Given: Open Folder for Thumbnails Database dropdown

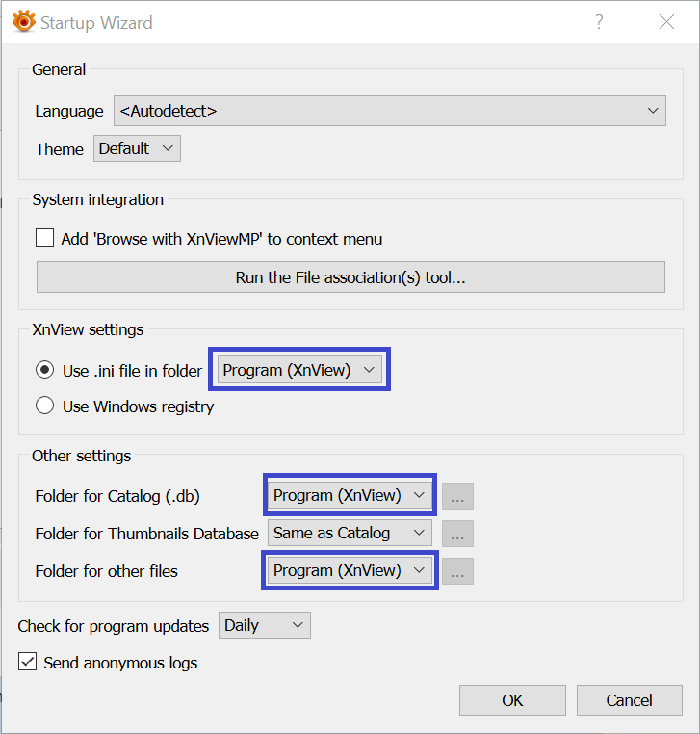Looking at the screenshot, I should pyautogui.click(x=350, y=533).
